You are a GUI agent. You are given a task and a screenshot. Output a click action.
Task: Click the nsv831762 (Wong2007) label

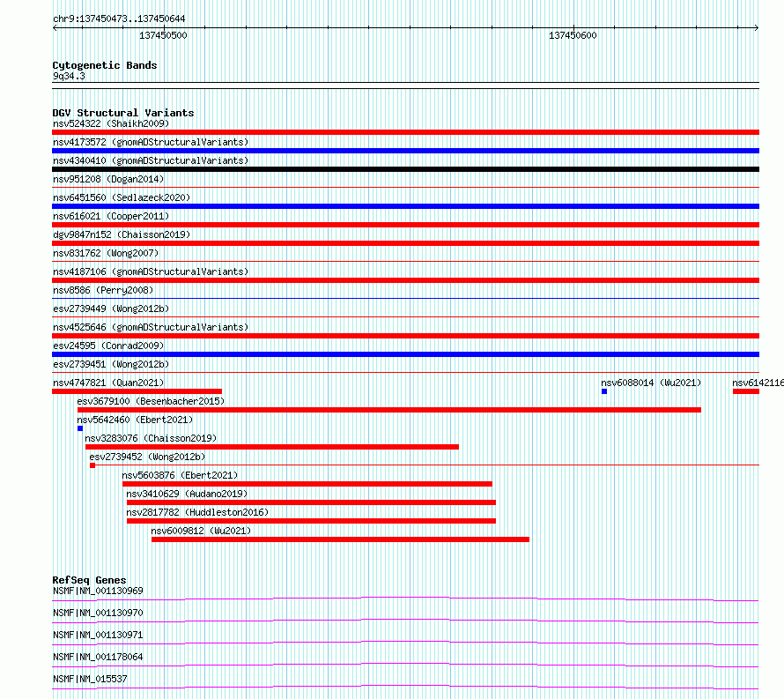pyautogui.click(x=106, y=253)
